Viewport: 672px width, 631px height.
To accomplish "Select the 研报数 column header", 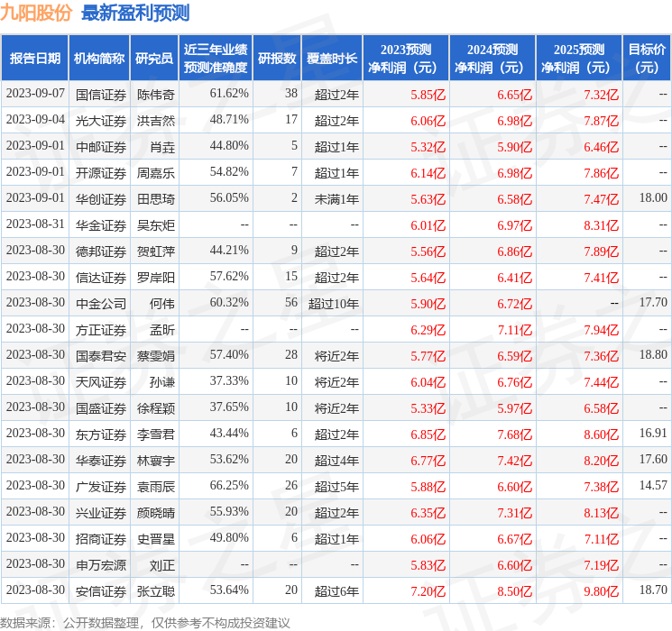I will [x=277, y=59].
